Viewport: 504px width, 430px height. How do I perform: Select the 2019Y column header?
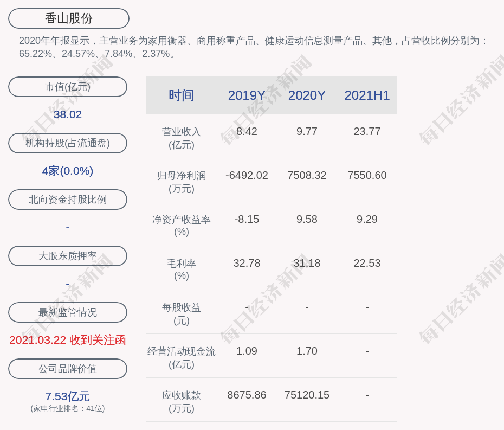click(x=247, y=95)
